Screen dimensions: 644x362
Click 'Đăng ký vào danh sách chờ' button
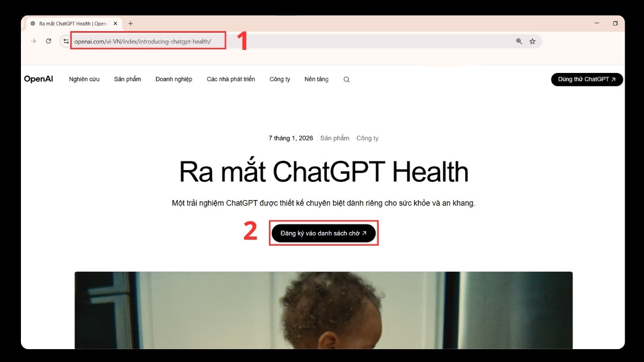coord(324,233)
